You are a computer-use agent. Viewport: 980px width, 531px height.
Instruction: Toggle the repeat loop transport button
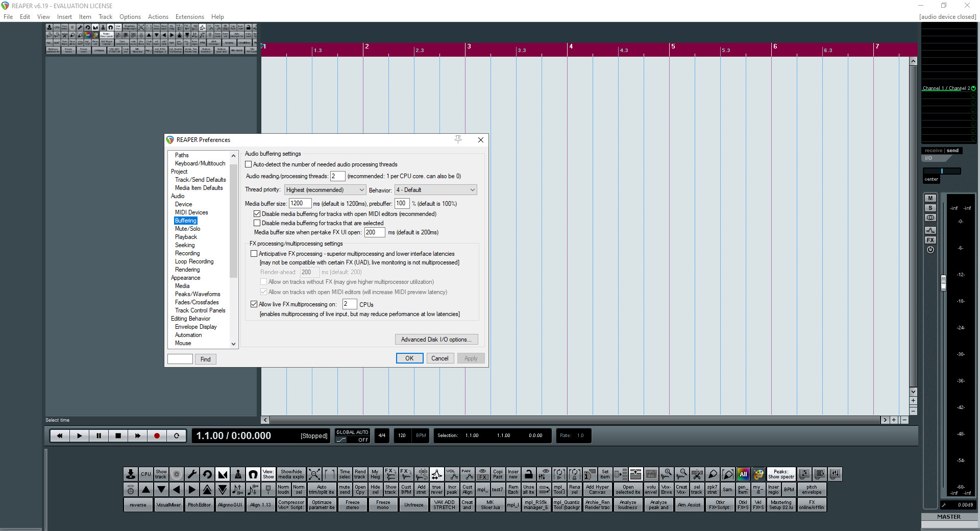click(x=177, y=436)
